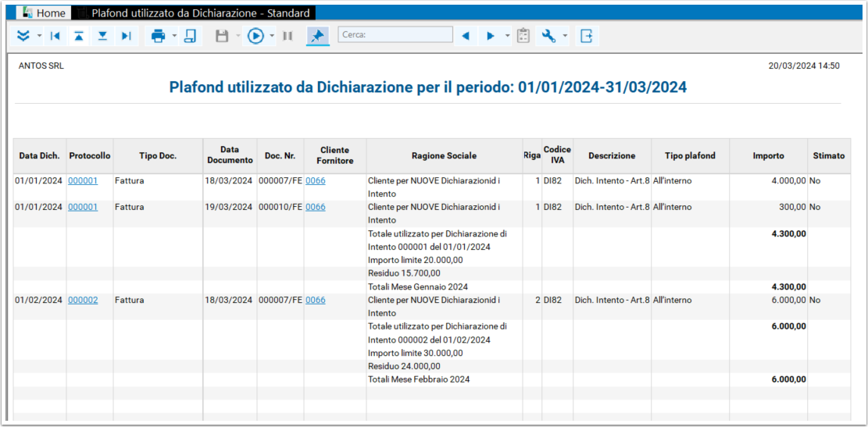The height and width of the screenshot is (427, 868).
Task: Click the 300,00 importo value
Action: [794, 207]
